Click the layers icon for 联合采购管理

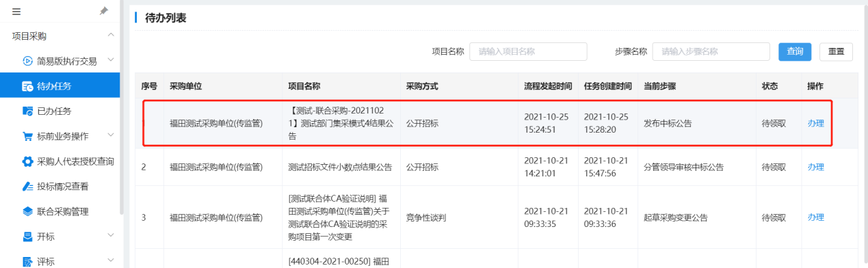(x=28, y=211)
